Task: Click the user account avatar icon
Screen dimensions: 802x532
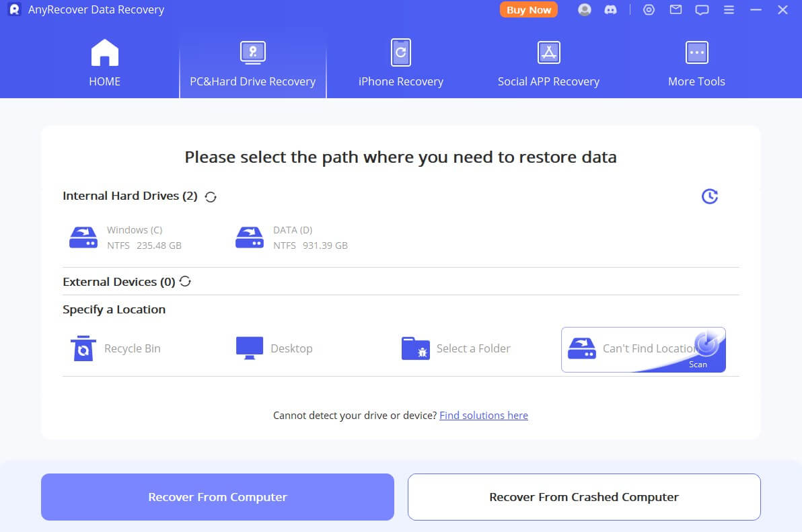Action: tap(584, 10)
